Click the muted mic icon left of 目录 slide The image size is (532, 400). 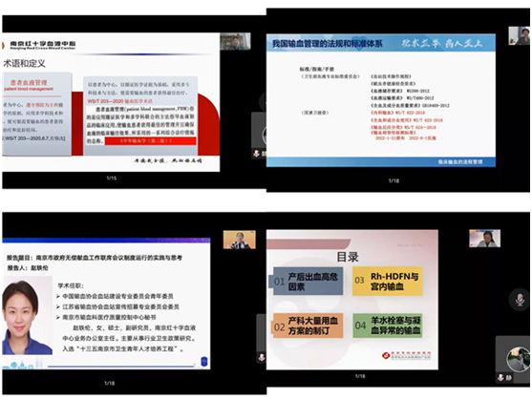point(262,357)
